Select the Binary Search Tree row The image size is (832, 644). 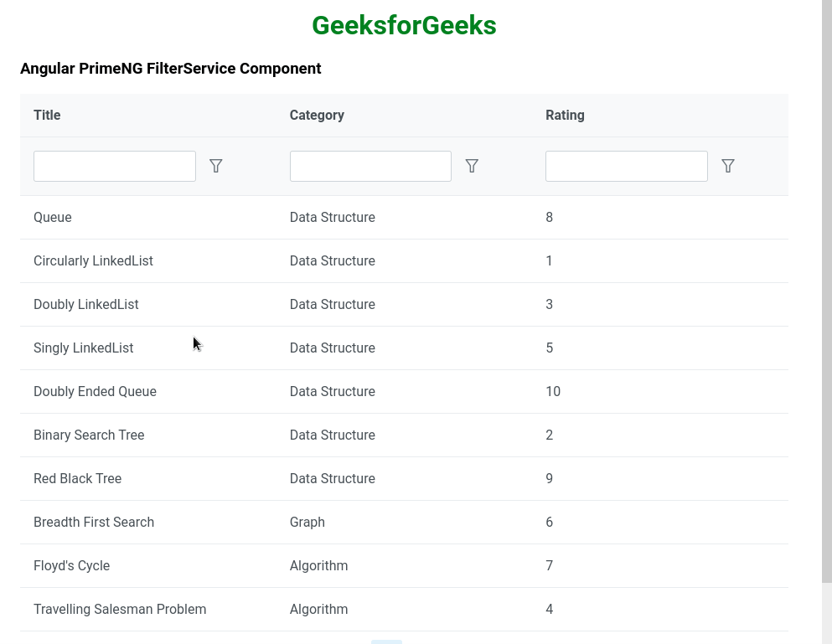(89, 435)
